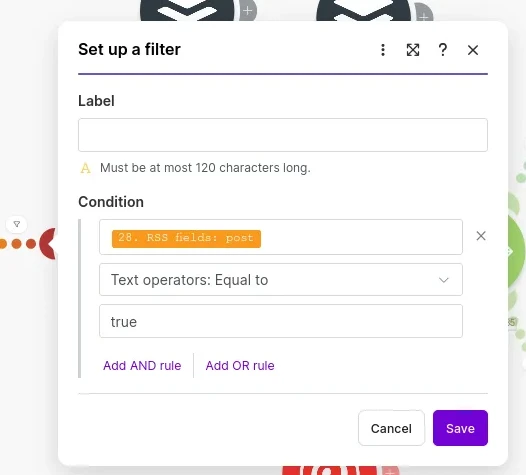Open help for the filter setup
The width and height of the screenshot is (526, 475).
pyautogui.click(x=442, y=50)
